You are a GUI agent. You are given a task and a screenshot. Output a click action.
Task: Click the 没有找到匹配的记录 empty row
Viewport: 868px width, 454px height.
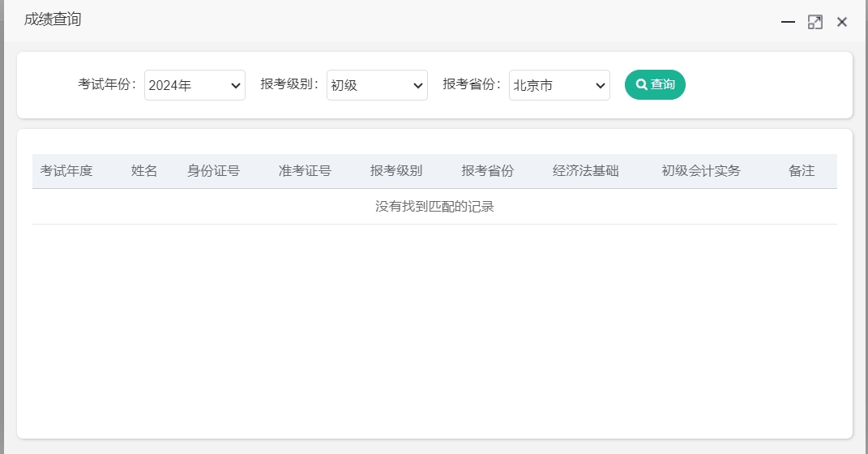(434, 207)
